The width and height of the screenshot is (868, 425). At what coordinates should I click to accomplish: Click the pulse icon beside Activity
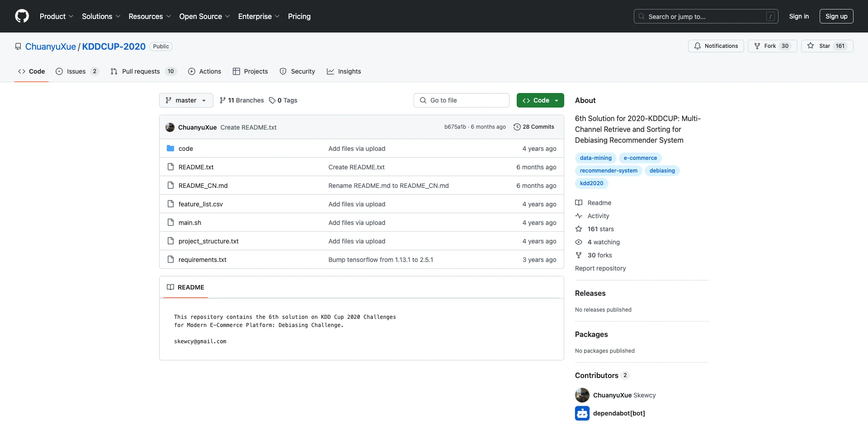[x=579, y=216]
